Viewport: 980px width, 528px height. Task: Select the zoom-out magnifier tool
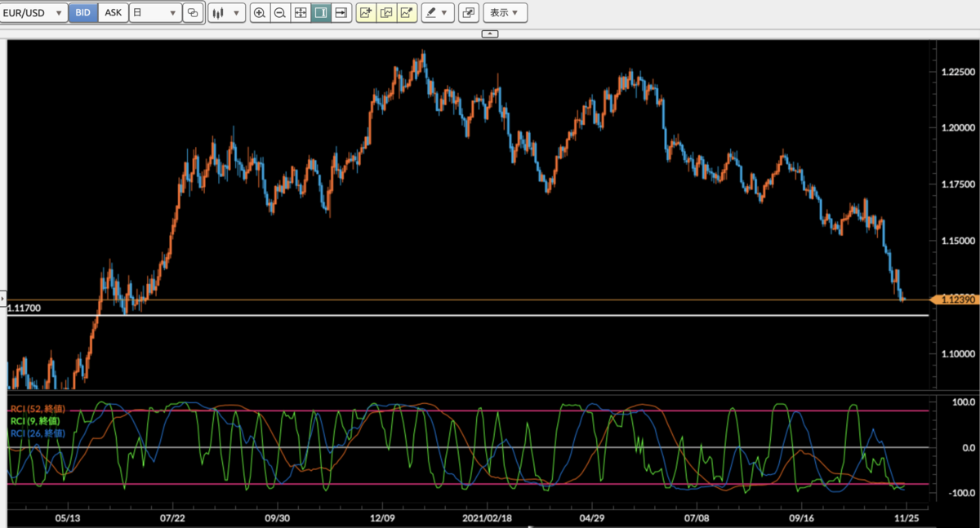280,12
